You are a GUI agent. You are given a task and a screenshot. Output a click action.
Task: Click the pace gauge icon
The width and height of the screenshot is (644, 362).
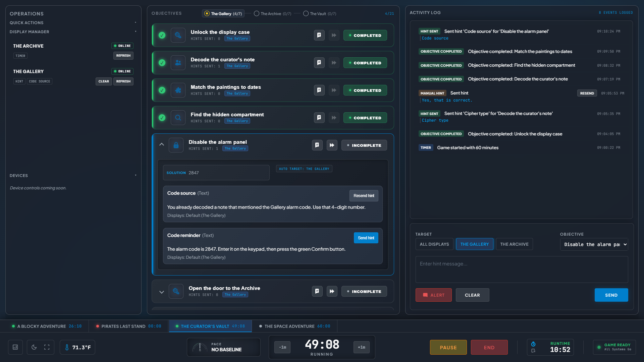click(x=200, y=348)
